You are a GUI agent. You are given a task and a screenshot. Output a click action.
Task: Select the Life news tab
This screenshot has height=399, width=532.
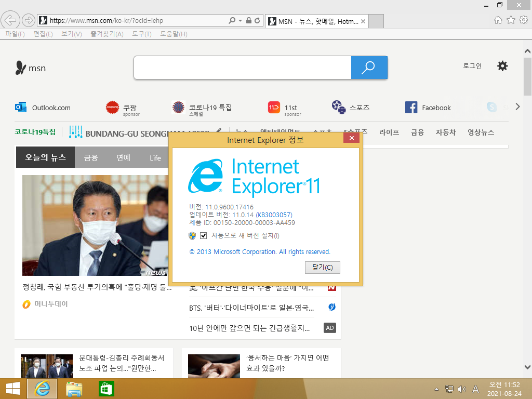pyautogui.click(x=155, y=158)
